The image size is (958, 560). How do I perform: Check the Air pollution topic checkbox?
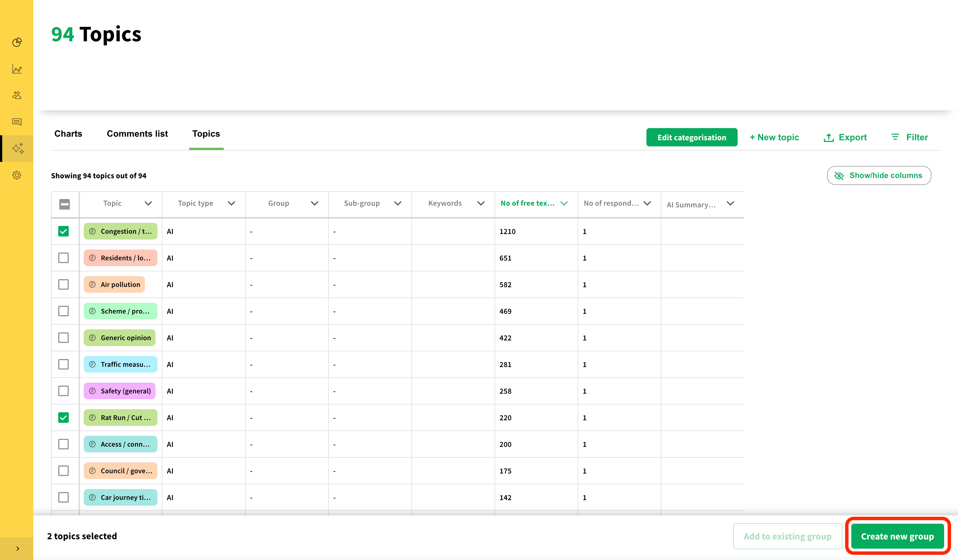coord(63,284)
